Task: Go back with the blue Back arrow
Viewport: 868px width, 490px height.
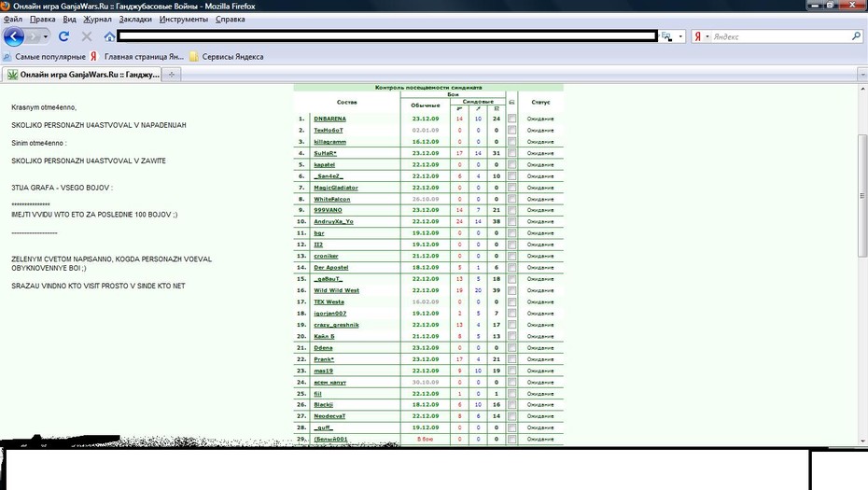Action: pos(13,37)
